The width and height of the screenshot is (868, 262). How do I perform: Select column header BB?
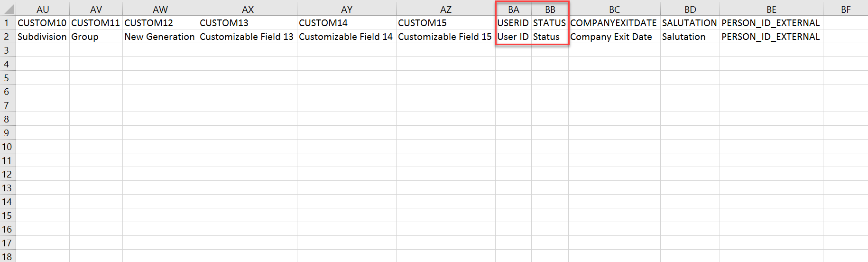pos(550,9)
